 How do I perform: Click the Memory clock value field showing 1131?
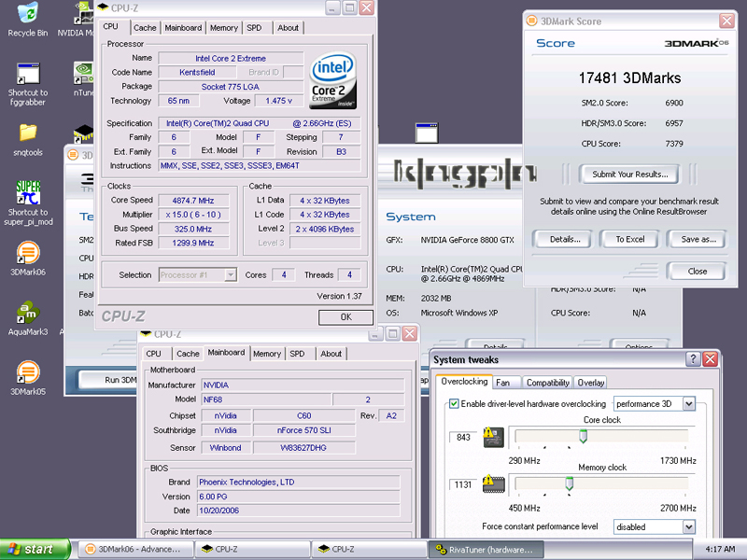463,484
